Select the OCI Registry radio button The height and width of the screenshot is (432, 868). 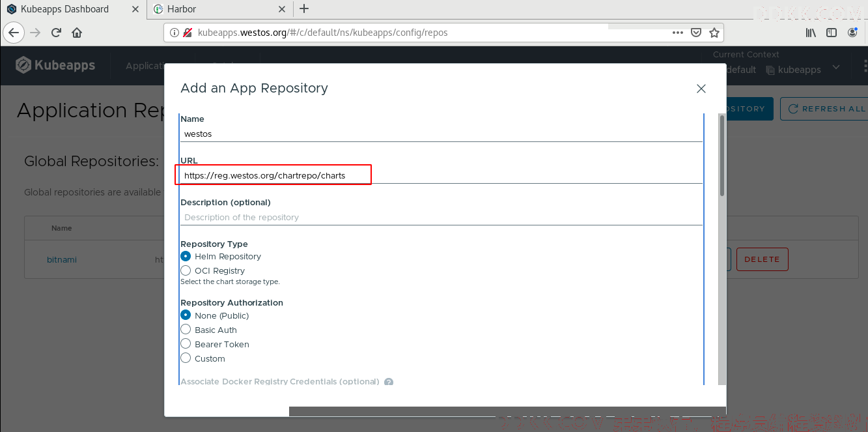click(x=186, y=271)
